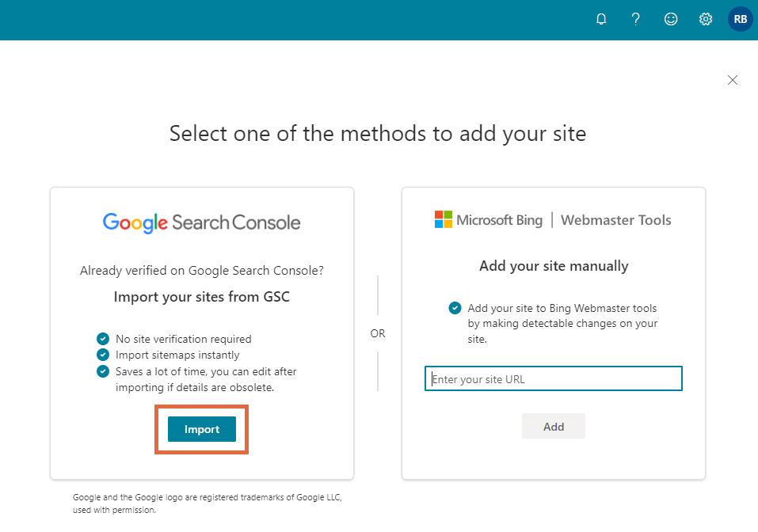
Task: Click the help question mark icon
Action: click(636, 19)
